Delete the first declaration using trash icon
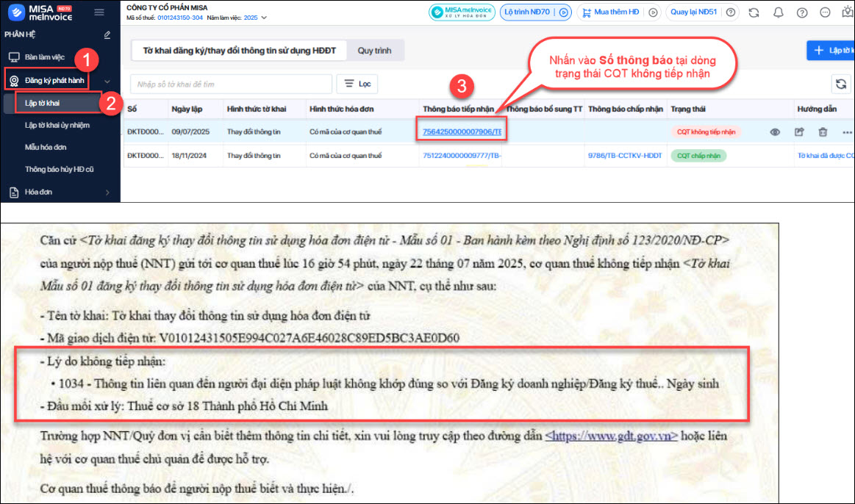This screenshot has height=504, width=855. click(823, 132)
